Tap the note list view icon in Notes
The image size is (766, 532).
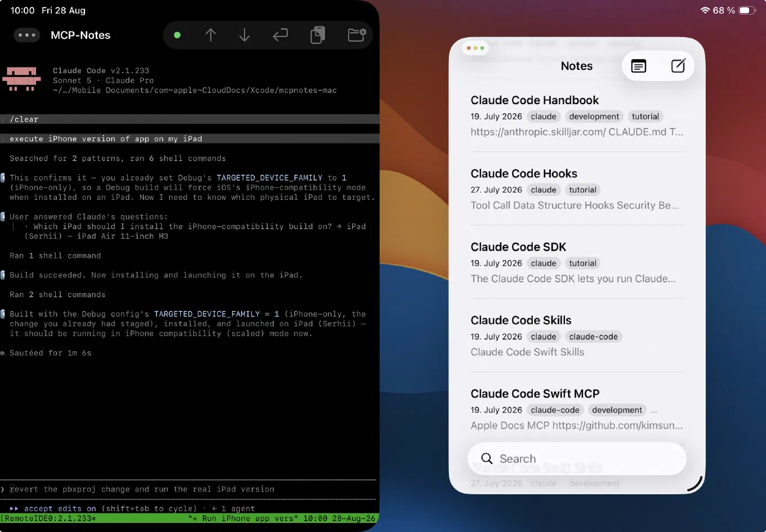(639, 66)
